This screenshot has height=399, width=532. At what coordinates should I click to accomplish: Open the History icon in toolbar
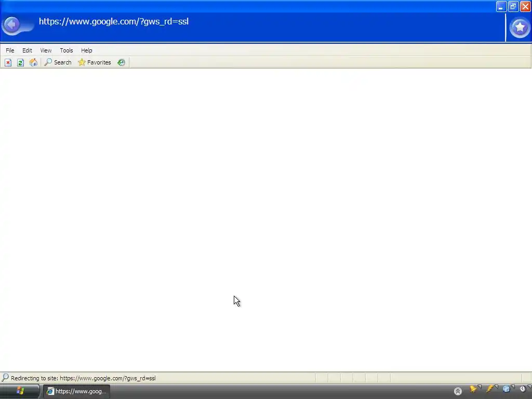122,62
